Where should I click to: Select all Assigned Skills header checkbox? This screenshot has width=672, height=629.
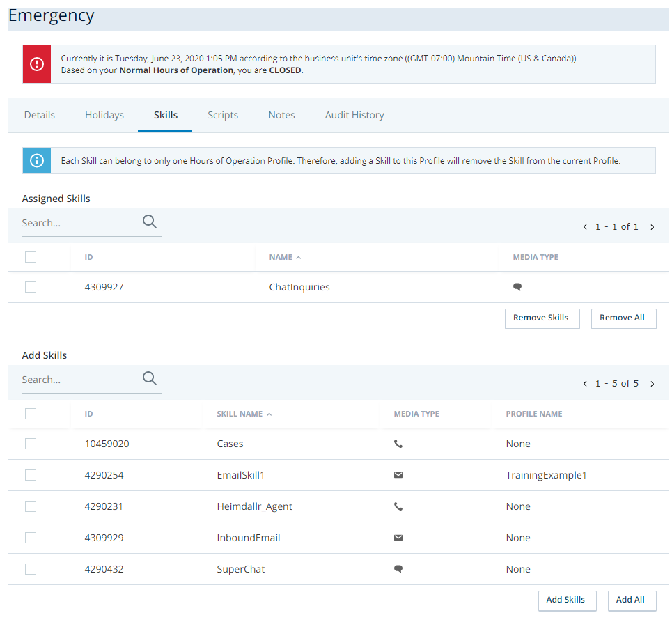click(31, 257)
